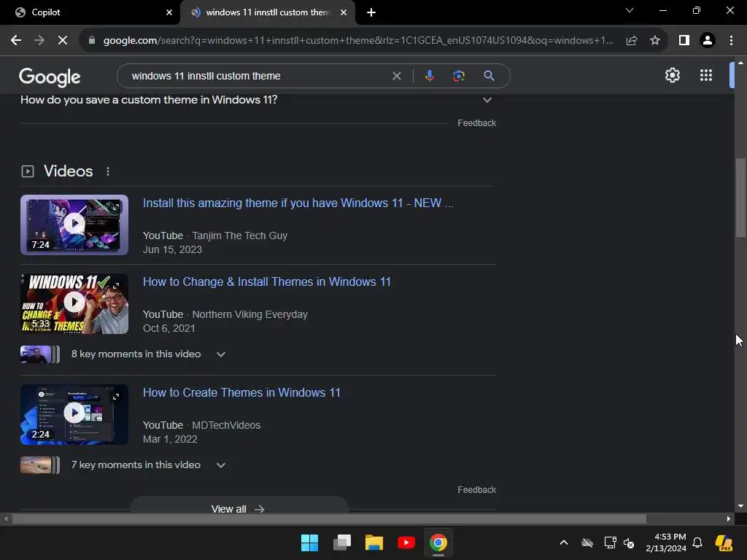Viewport: 747px width, 560px height.
Task: Open the Chrome profile avatar
Action: (708, 41)
